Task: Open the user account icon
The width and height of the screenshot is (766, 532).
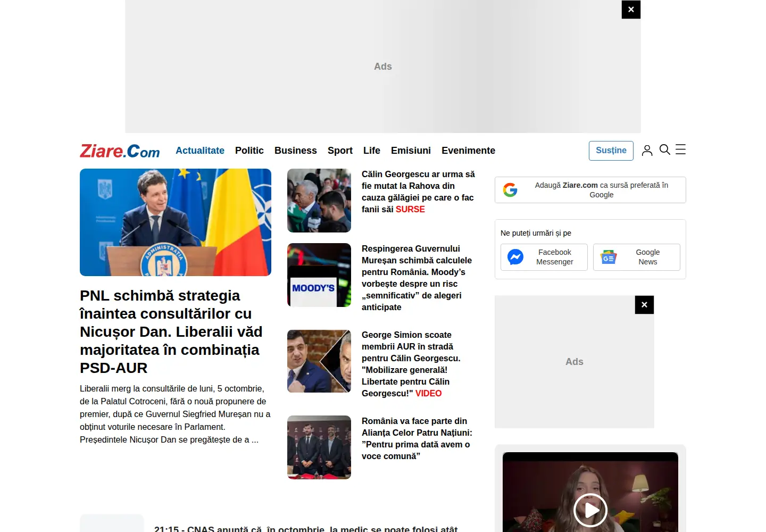Action: click(647, 151)
